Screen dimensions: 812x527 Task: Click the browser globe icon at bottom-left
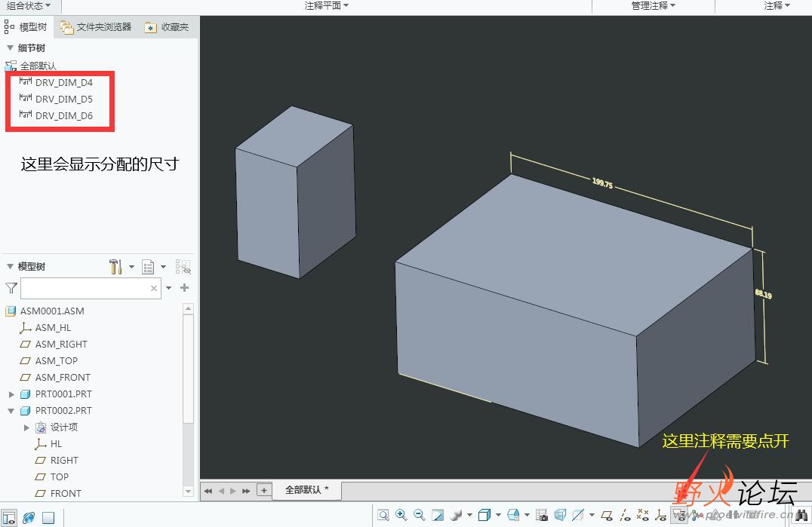point(29,518)
